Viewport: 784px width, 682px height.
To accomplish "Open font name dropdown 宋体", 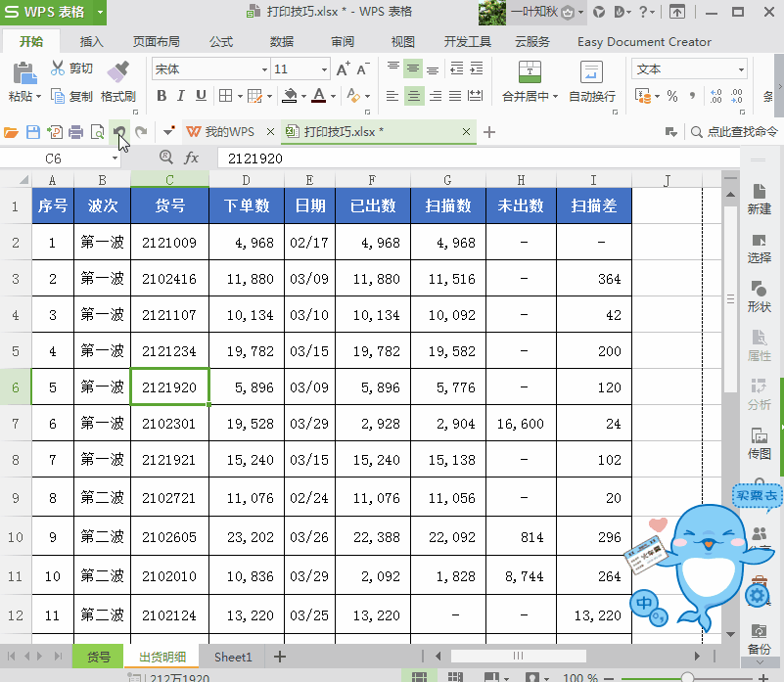I will pyautogui.click(x=264, y=69).
